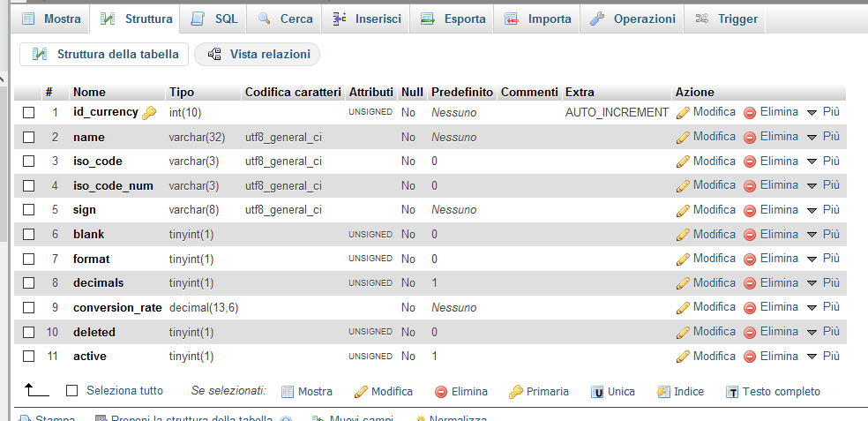Open the Operazioni tab

632,19
